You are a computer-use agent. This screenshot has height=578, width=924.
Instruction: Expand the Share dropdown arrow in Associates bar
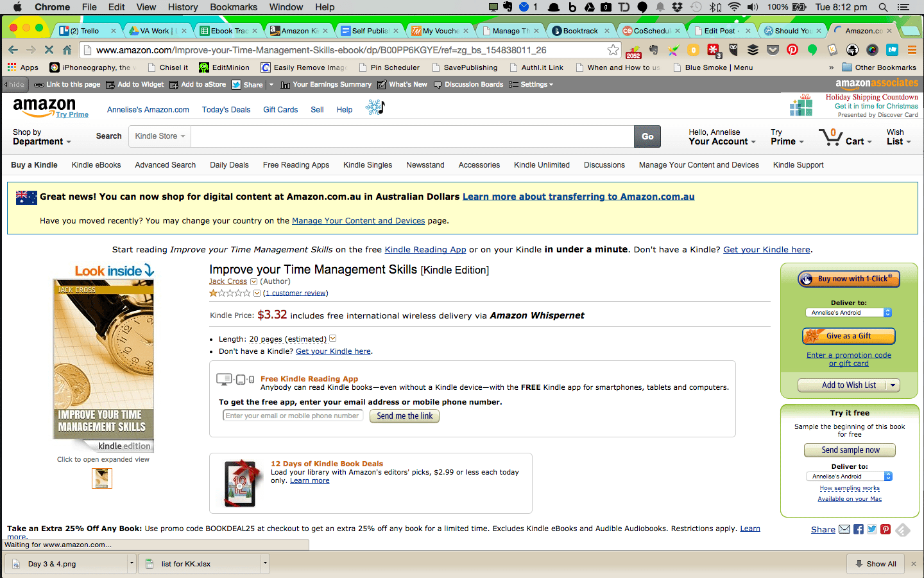tap(271, 85)
